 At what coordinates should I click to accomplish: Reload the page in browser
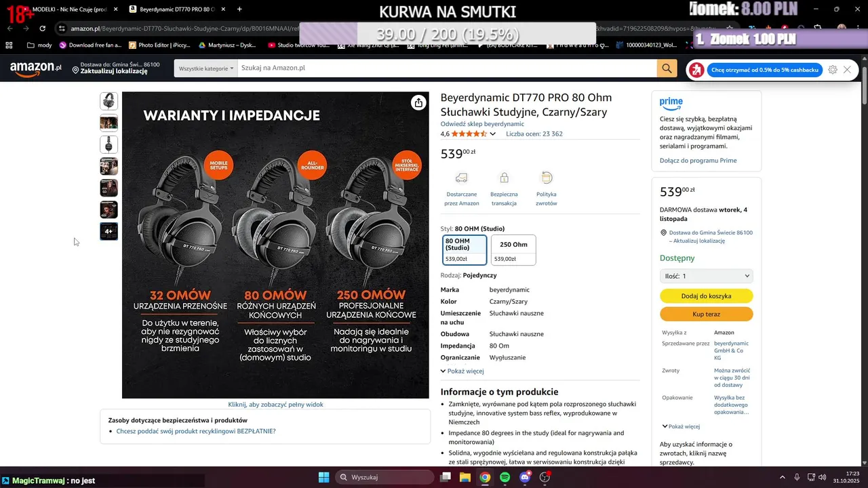42,28
